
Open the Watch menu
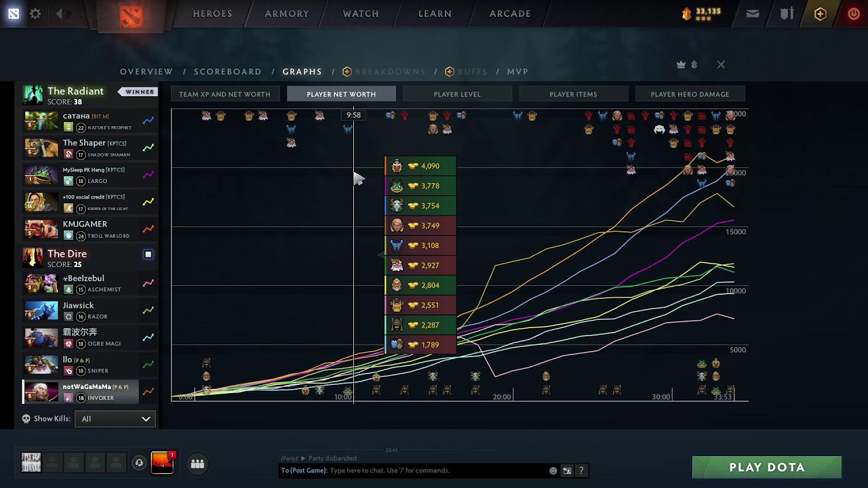361,14
